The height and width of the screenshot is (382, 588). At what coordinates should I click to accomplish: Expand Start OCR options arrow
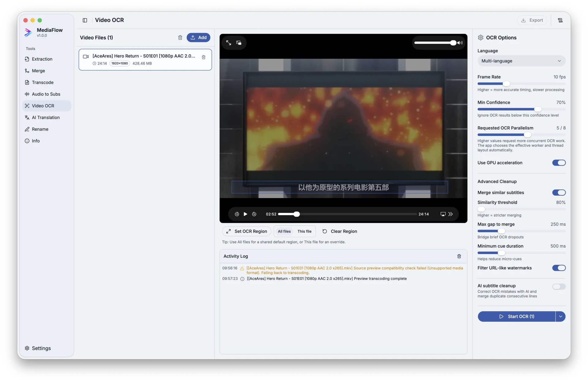(560, 316)
